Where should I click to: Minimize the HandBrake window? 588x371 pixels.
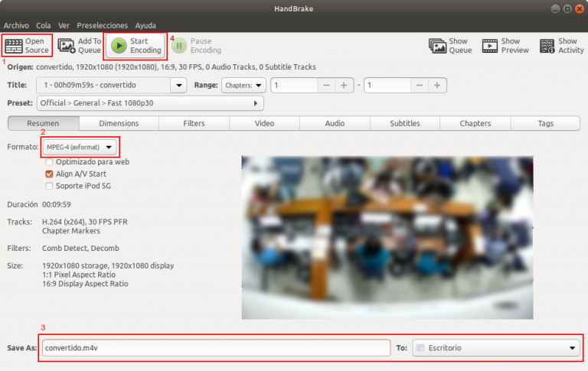pos(555,8)
